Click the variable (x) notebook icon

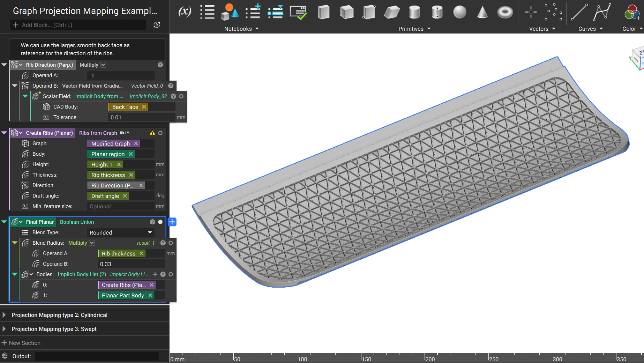(185, 12)
